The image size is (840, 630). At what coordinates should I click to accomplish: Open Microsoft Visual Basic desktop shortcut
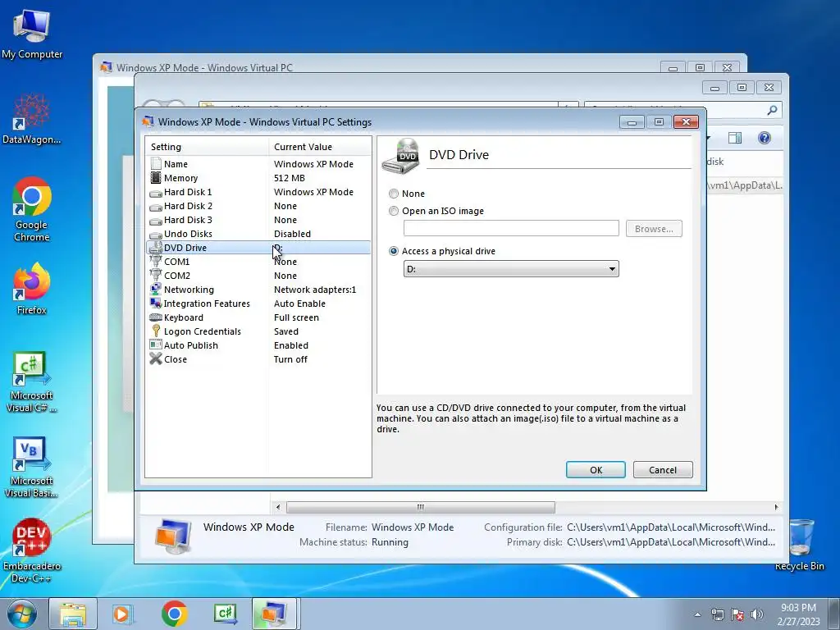tap(32, 468)
